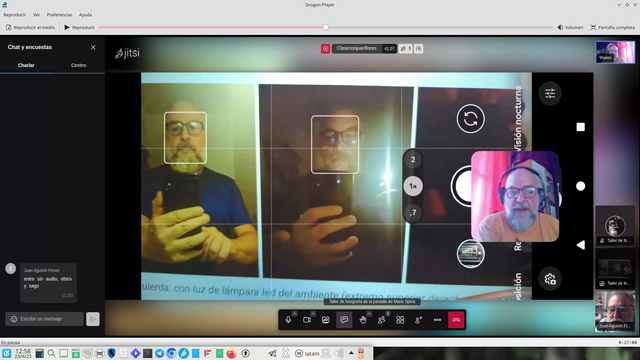
Task: Open the connection performance icon at top
Action: [419, 49]
